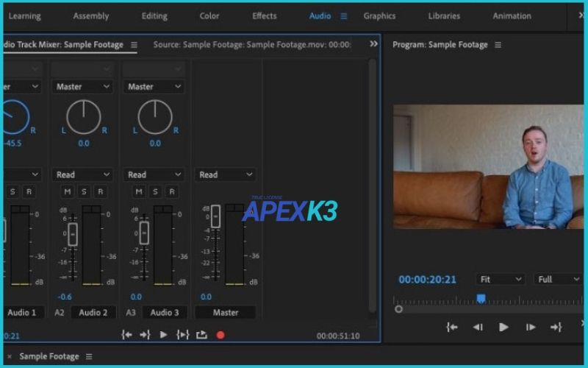Step forward one frame in Program monitor
588x368 pixels.
530,328
